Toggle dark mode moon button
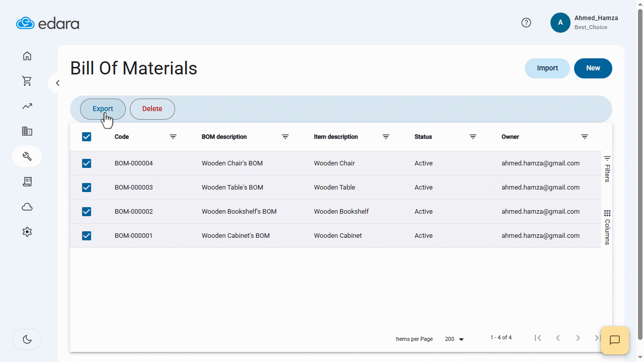This screenshot has width=644, height=362. [27, 339]
